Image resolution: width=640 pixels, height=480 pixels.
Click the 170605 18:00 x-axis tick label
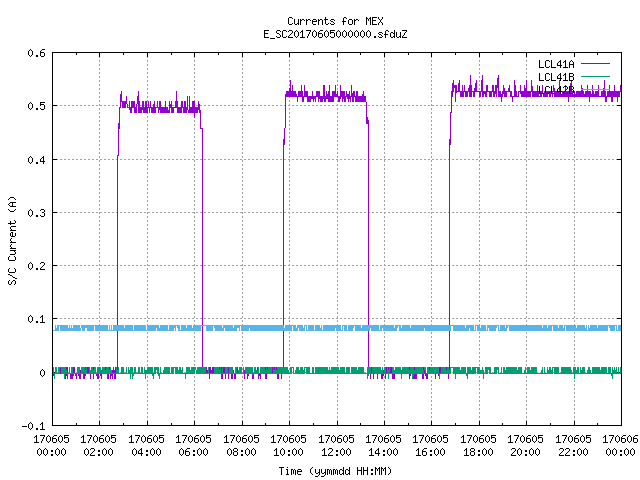(478, 445)
